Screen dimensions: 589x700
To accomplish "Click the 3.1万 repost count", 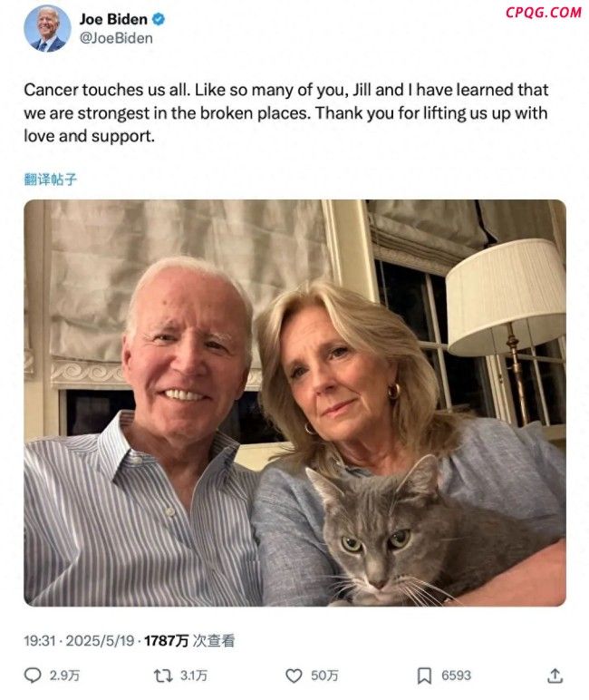I will point(194,676).
